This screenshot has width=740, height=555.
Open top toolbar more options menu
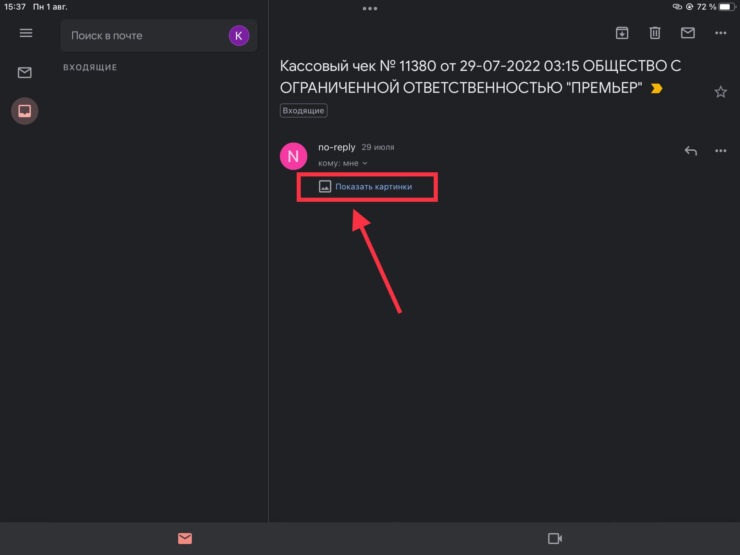click(720, 33)
